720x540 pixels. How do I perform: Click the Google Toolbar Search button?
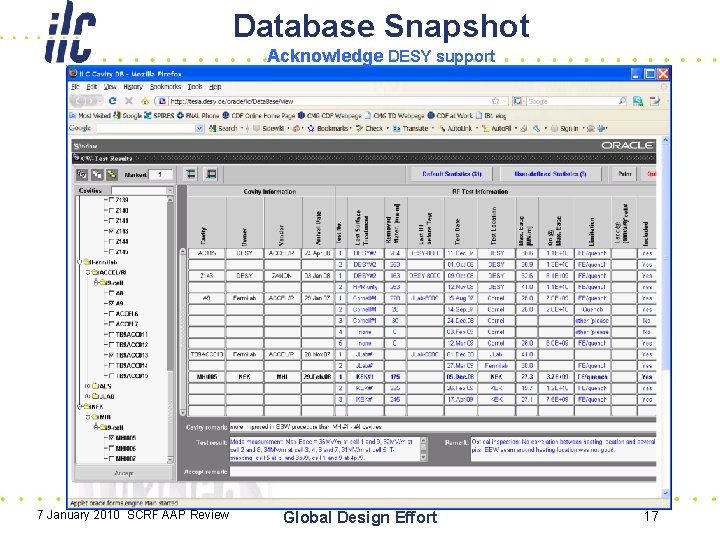tap(223, 129)
